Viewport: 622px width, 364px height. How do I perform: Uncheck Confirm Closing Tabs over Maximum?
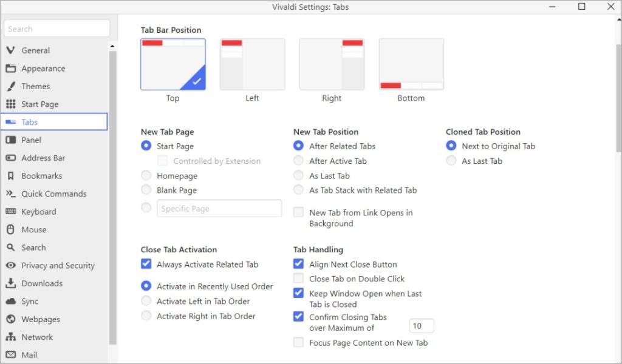(x=298, y=316)
